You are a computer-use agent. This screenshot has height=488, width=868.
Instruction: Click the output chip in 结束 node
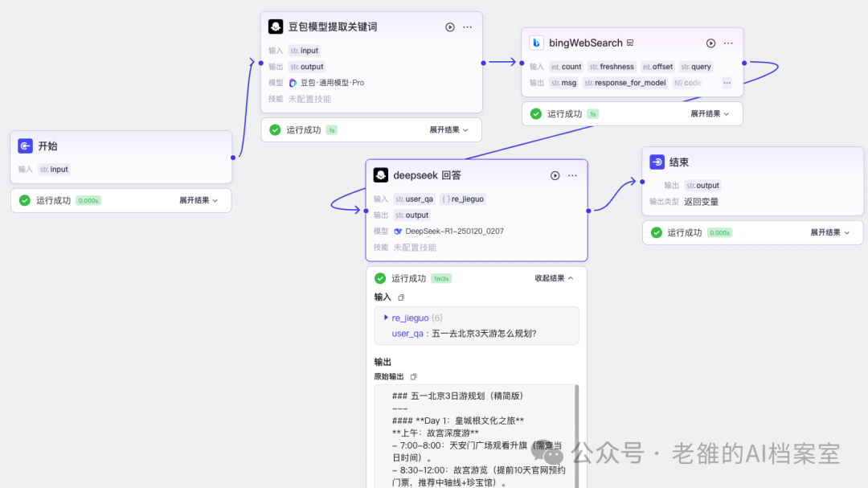[703, 186]
